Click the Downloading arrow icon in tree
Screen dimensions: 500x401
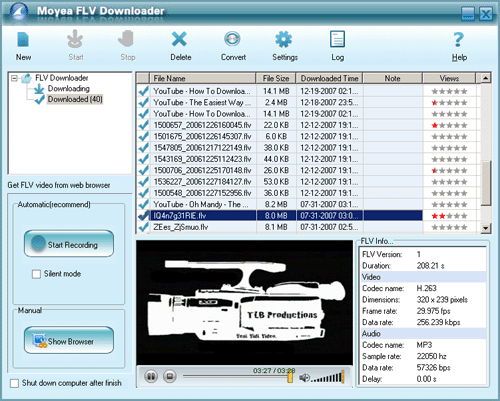point(39,89)
